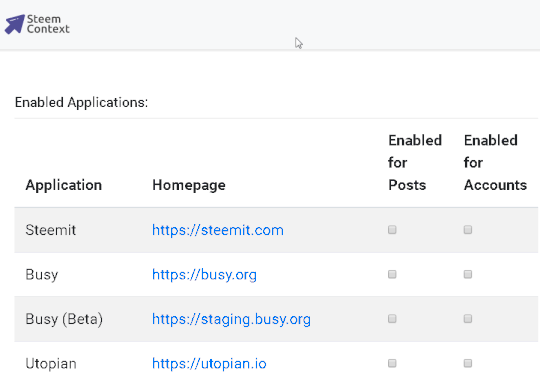Click the Homepage column header
Screen dimensions: 540x380
pyautogui.click(x=189, y=185)
